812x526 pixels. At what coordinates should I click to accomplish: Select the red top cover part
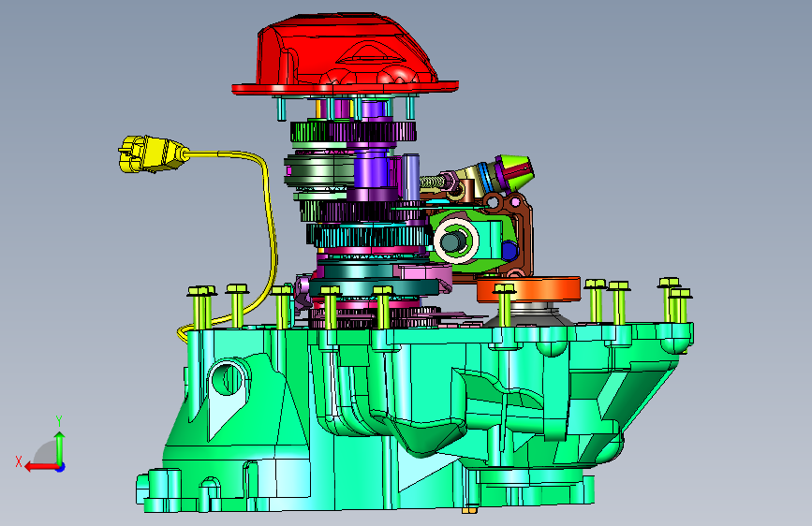pyautogui.click(x=345, y=56)
